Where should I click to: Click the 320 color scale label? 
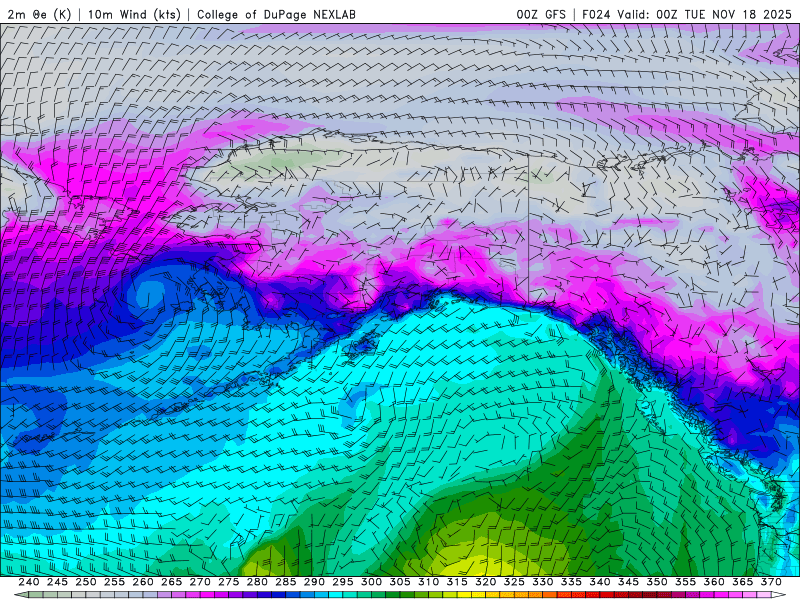click(x=486, y=582)
